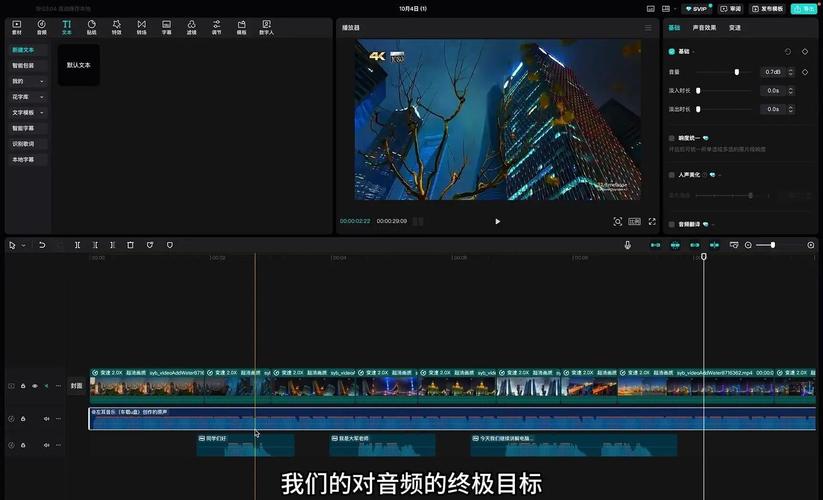Click the fullscreen icon in the player
Image resolution: width=823 pixels, height=500 pixels.
click(x=652, y=221)
